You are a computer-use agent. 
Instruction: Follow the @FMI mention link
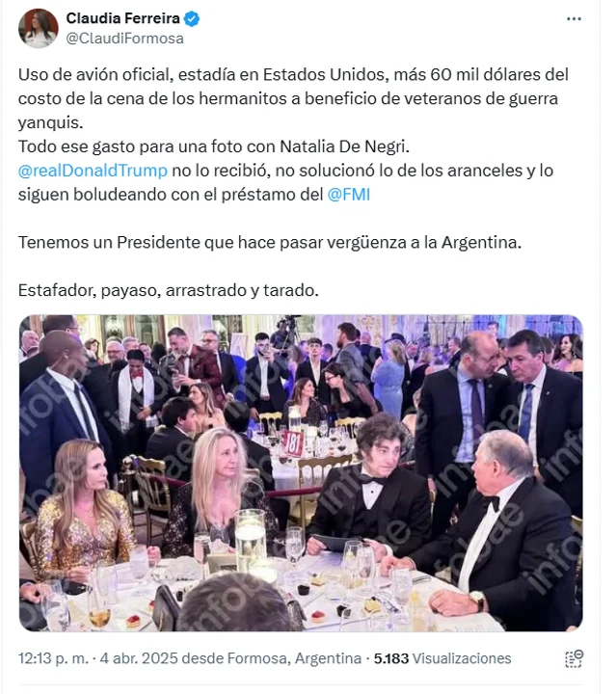pyautogui.click(x=349, y=194)
